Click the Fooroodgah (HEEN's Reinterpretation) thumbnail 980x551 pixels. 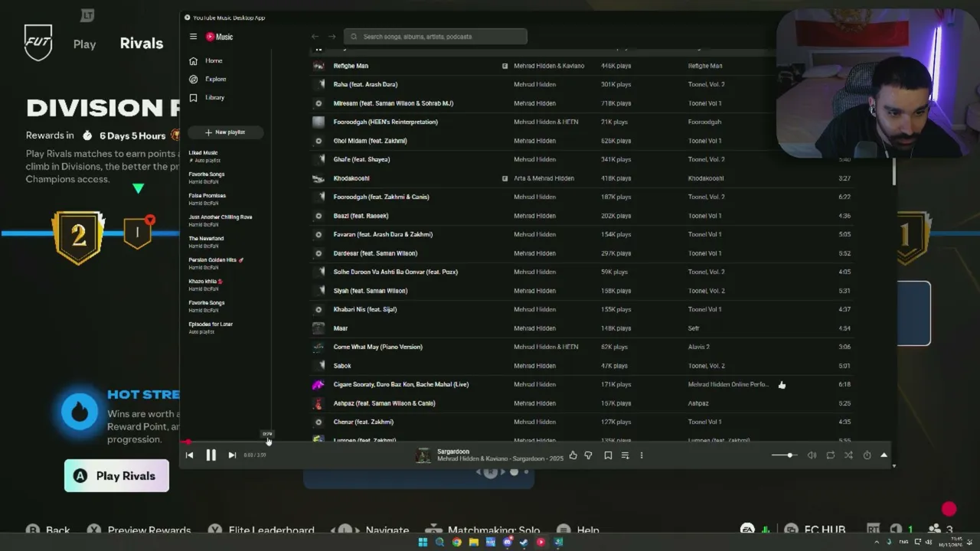(x=318, y=122)
